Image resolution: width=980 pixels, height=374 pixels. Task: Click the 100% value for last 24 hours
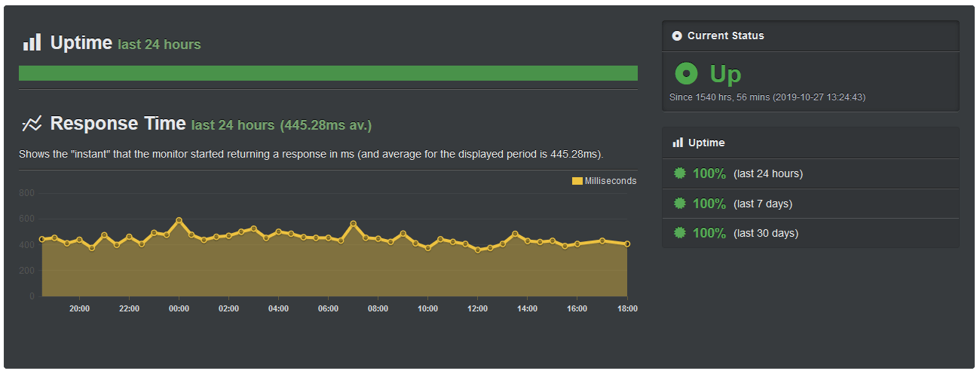709,173
